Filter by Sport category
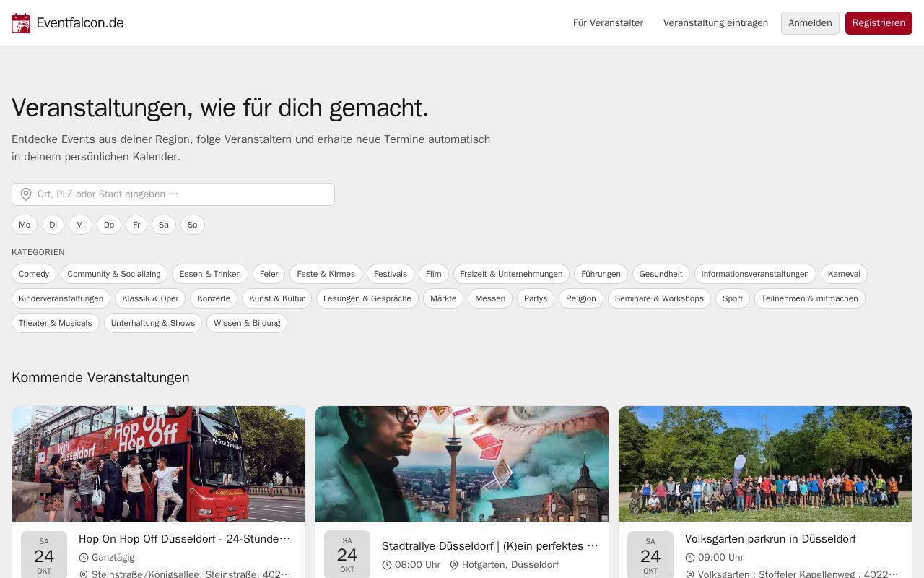 click(x=733, y=298)
